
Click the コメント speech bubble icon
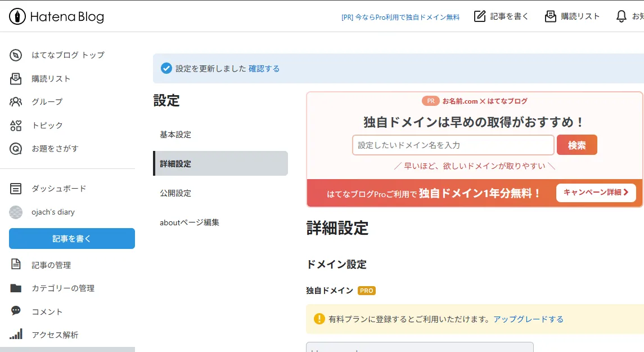tap(16, 310)
